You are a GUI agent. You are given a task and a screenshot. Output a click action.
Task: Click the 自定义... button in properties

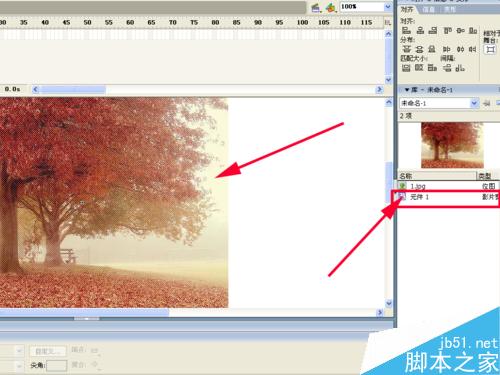48,351
